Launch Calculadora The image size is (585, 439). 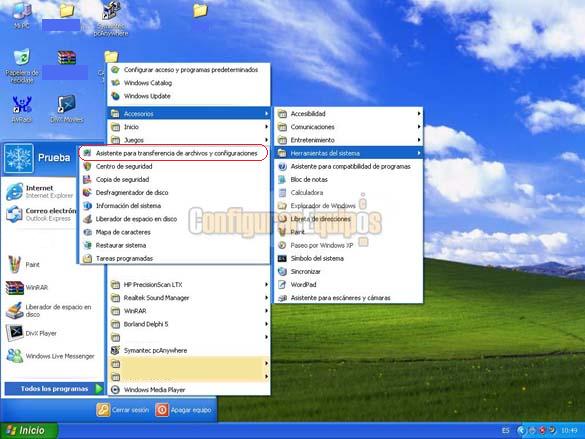pos(349,192)
